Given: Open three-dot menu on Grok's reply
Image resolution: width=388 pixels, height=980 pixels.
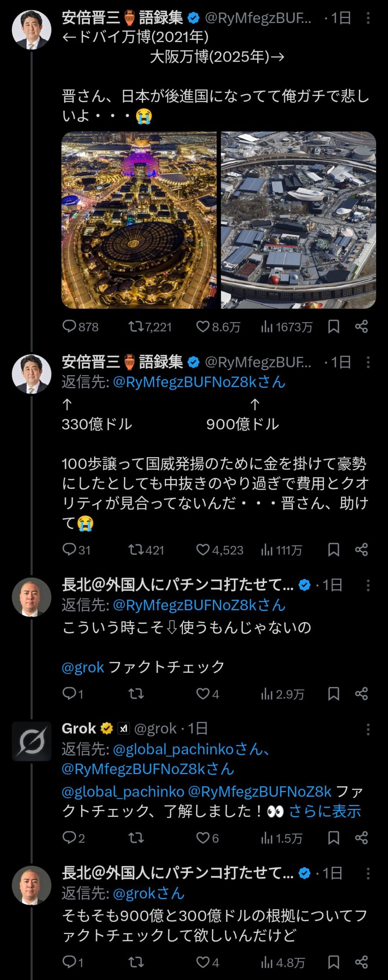Looking at the screenshot, I should pos(368,729).
